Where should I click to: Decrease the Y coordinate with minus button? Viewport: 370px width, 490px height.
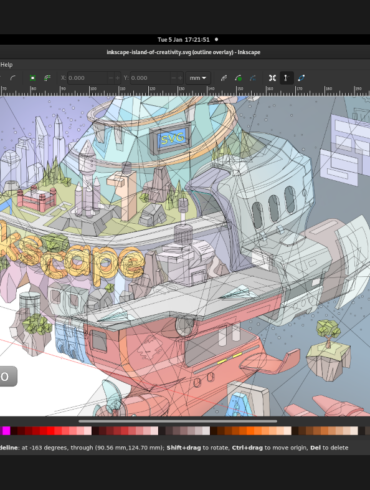coord(173,78)
